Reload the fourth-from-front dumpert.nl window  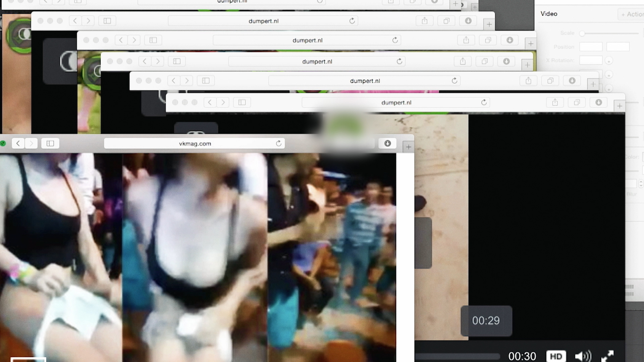(395, 40)
